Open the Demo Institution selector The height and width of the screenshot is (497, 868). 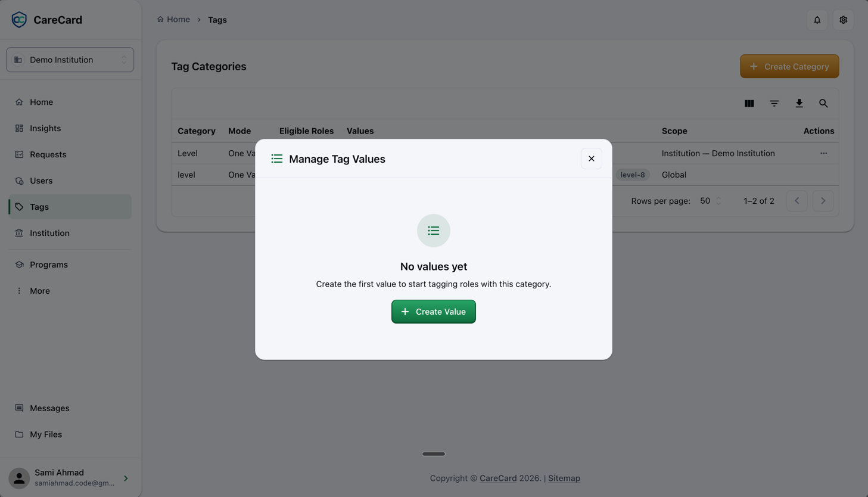click(x=70, y=60)
